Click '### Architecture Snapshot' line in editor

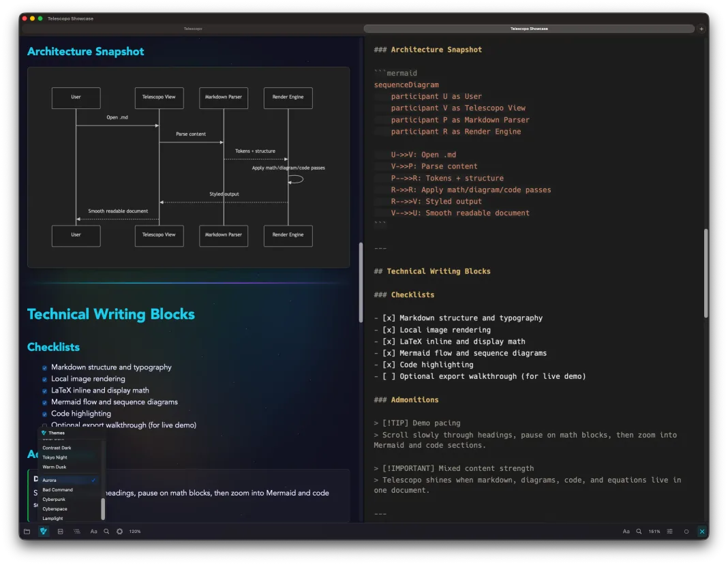[x=428, y=50]
